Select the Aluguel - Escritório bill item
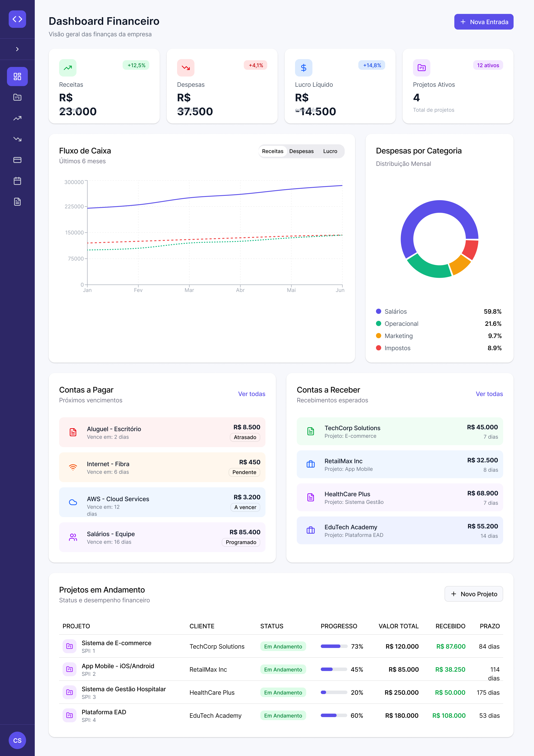The image size is (534, 756). click(162, 432)
